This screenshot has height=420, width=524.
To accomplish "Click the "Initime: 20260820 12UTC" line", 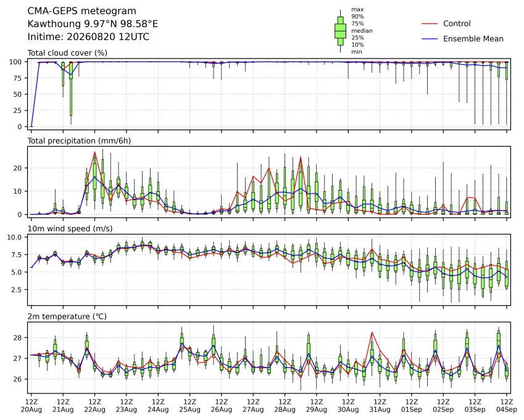I will 88,37.
